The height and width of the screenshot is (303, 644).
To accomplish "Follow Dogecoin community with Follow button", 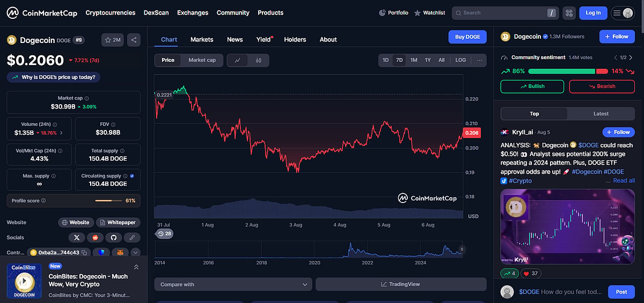I will 617,37.
